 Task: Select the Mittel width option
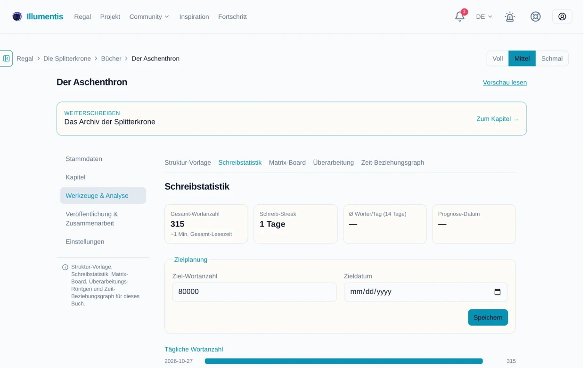(x=522, y=59)
